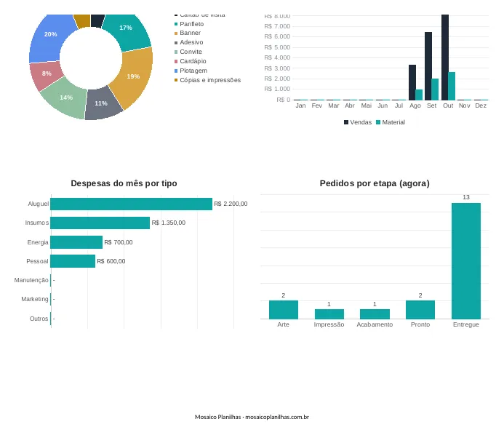Click the Acabamento stage bar
This screenshot has height=435, width=504.
click(375, 314)
